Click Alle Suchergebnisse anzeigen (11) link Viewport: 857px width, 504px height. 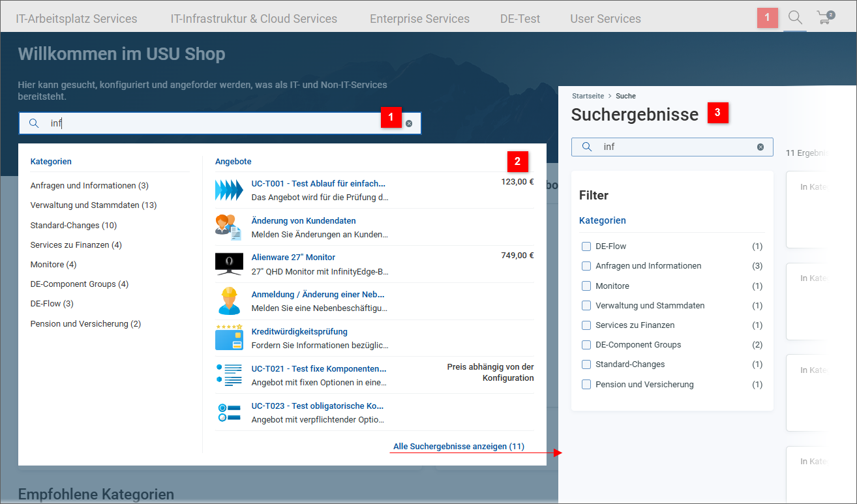point(459,447)
